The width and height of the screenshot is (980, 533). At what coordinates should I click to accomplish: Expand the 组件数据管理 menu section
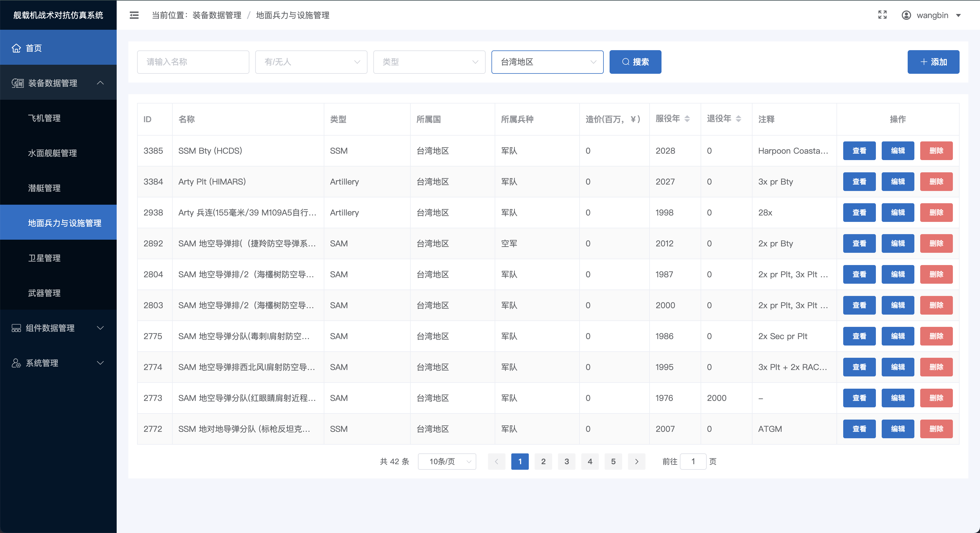click(x=100, y=328)
